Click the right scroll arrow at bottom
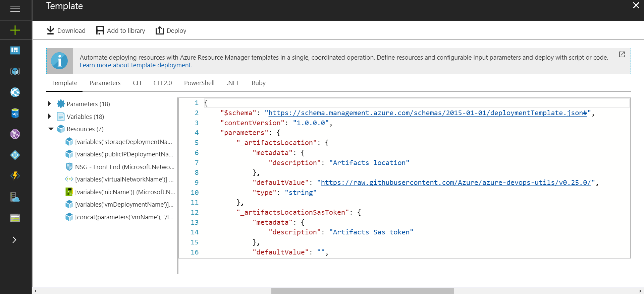Image resolution: width=644 pixels, height=294 pixels. pos(641,291)
